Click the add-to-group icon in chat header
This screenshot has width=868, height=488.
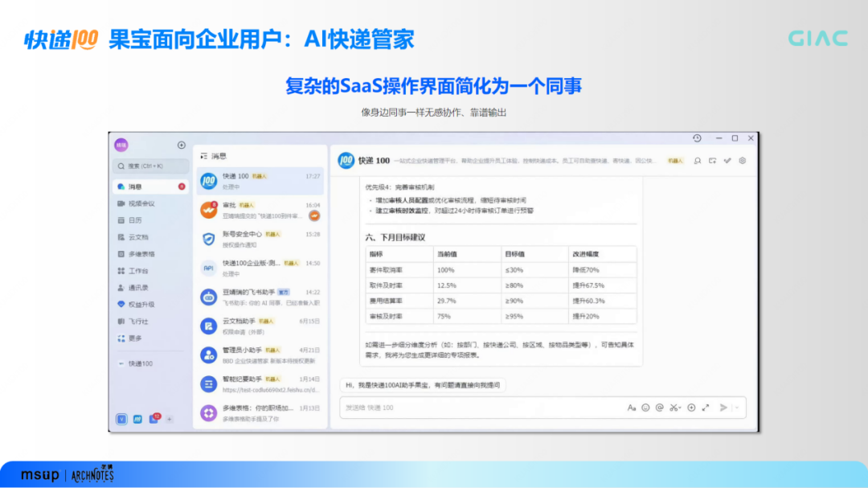pyautogui.click(x=712, y=161)
